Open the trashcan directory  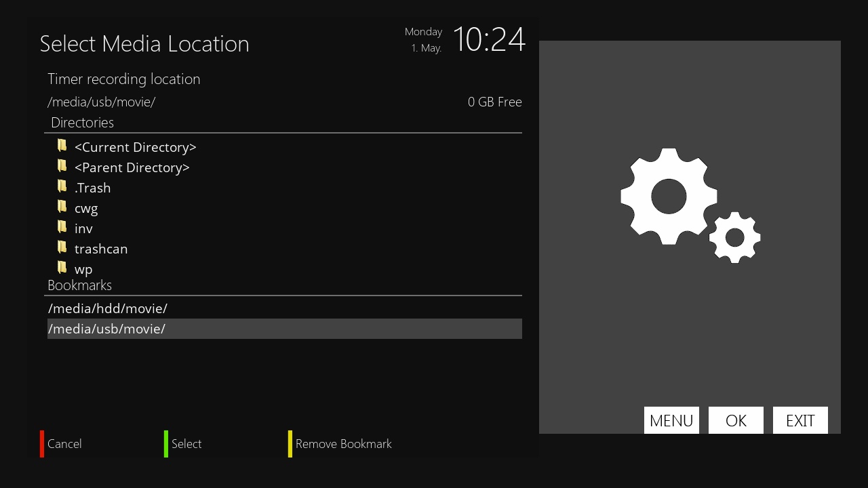100,249
